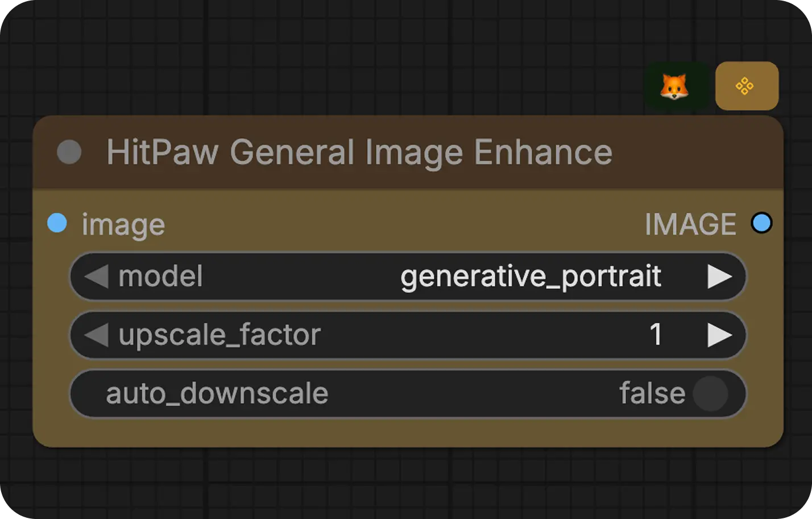812x519 pixels.
Task: Open the model selection widget
Action: [x=398, y=277]
